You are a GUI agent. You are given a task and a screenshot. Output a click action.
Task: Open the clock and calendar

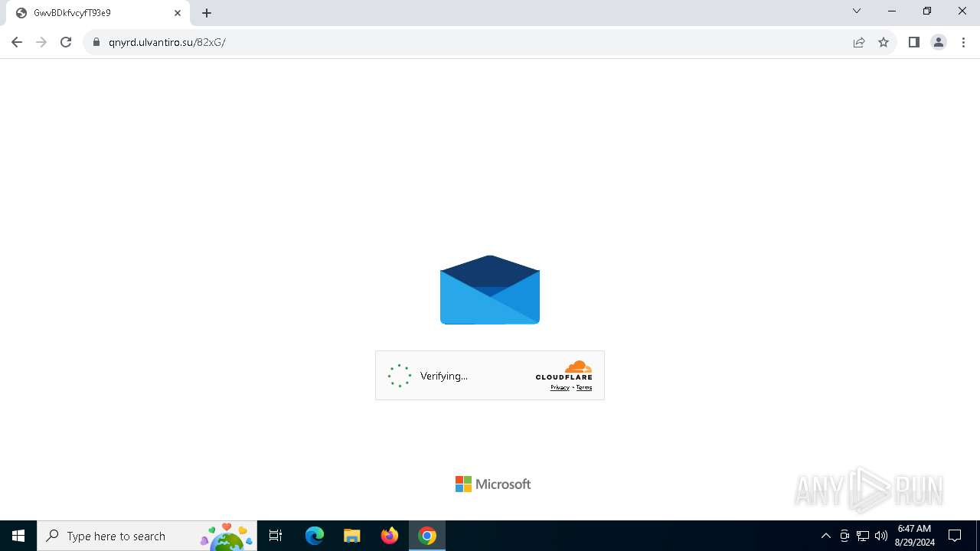(914, 536)
